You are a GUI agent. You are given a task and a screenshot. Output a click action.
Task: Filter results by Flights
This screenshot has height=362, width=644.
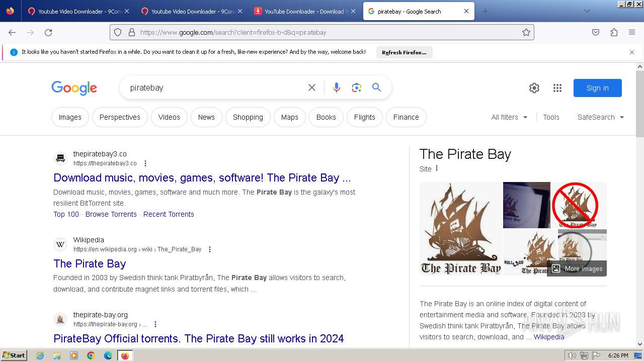point(365,117)
